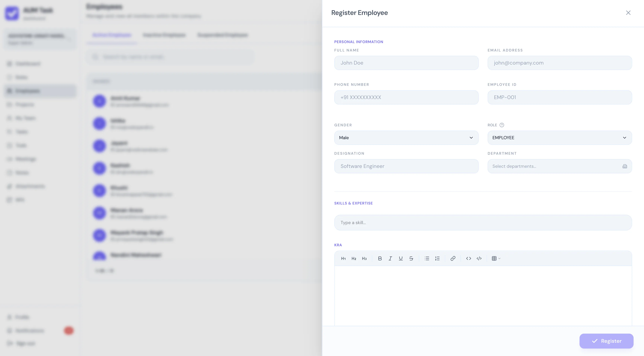644x356 pixels.
Task: Close the Register Employee panel
Action: coord(628,13)
